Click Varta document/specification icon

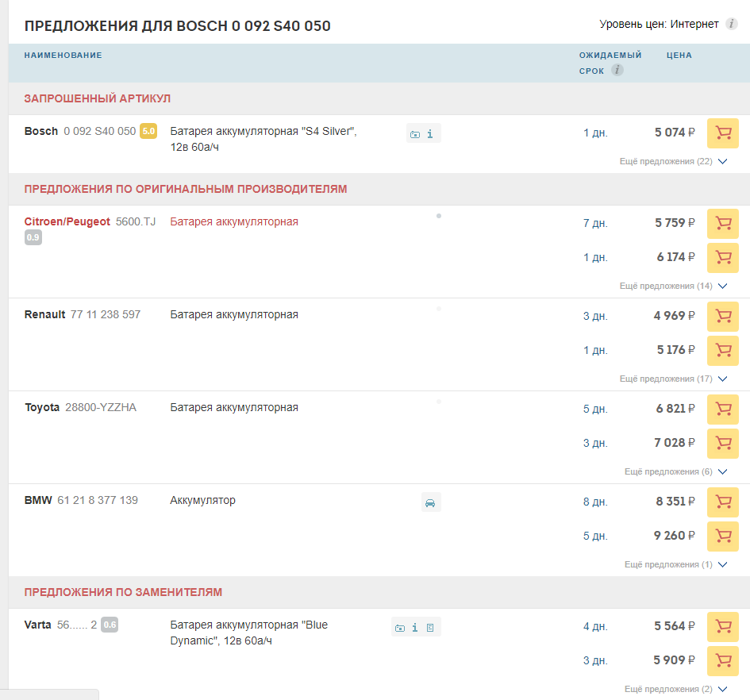430,628
